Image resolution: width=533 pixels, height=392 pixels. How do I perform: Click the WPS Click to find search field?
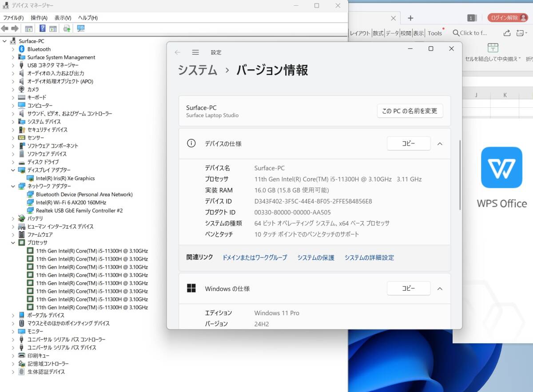click(x=470, y=33)
